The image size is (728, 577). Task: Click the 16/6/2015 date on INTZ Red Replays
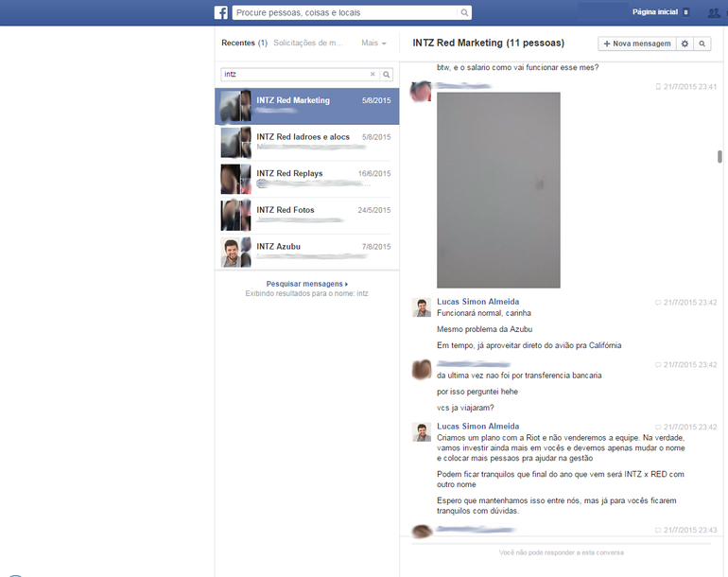click(x=374, y=174)
